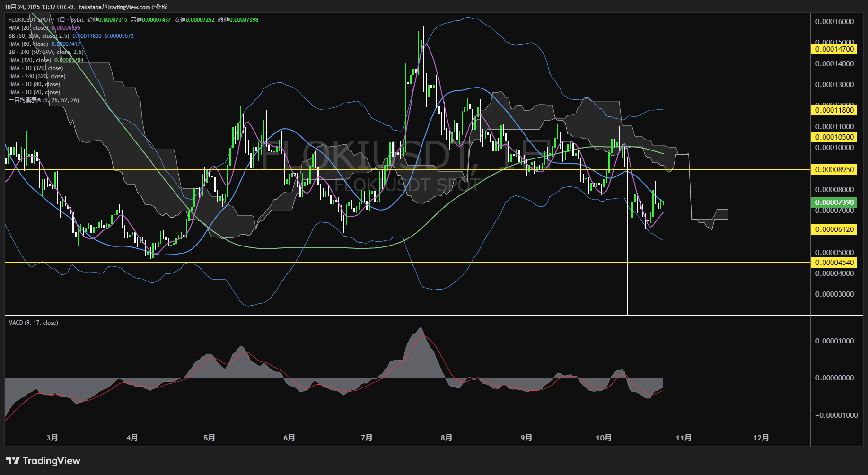Screen dimensions: 868x475
Task: Click the HMA · 1D (320, close) legend
Action: point(35,68)
